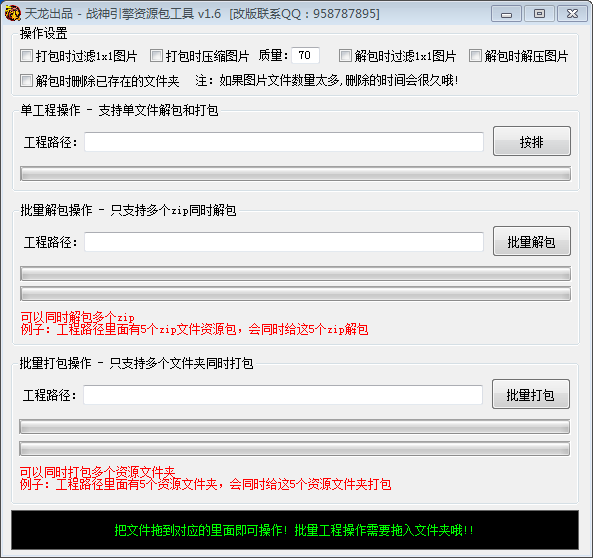Click the 按排 button
Image resolution: width=593 pixels, height=558 pixels.
532,141
